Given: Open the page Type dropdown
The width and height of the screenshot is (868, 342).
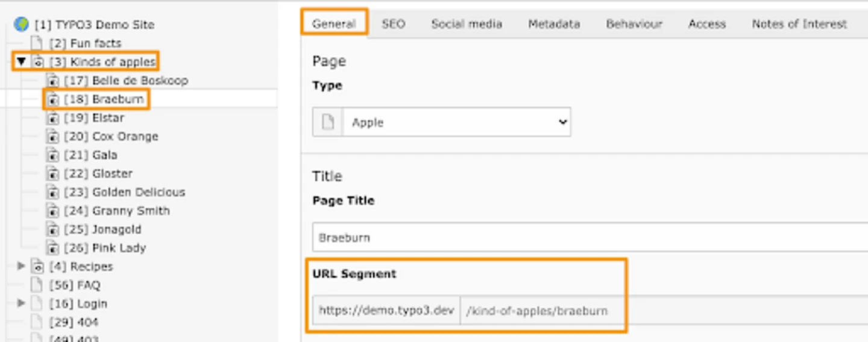Looking at the screenshot, I should (x=456, y=122).
